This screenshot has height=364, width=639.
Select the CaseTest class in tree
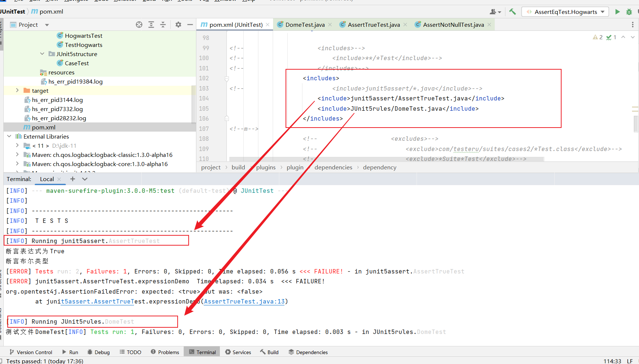pos(77,63)
